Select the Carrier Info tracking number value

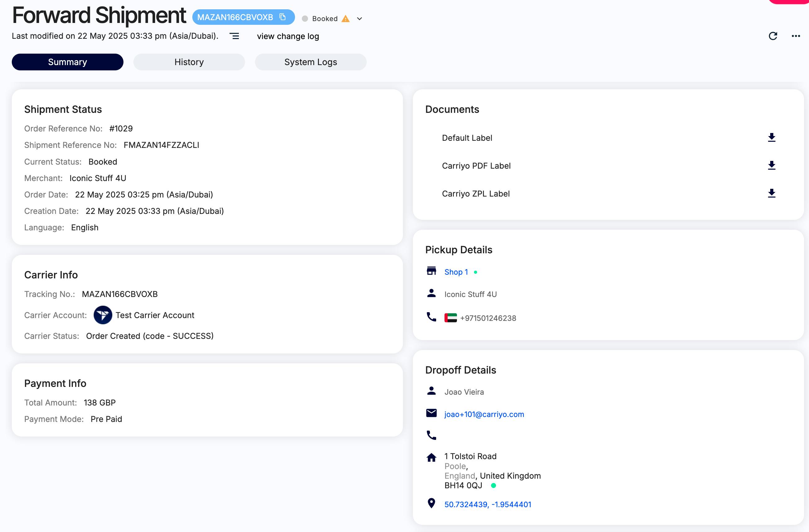pyautogui.click(x=120, y=294)
